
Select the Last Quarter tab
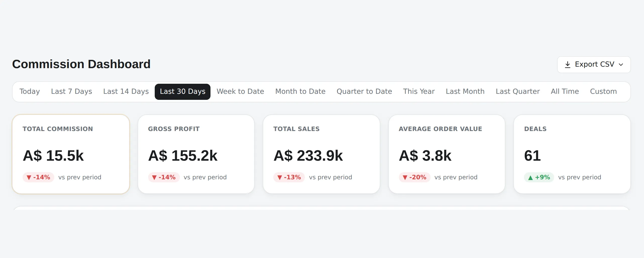coord(518,92)
